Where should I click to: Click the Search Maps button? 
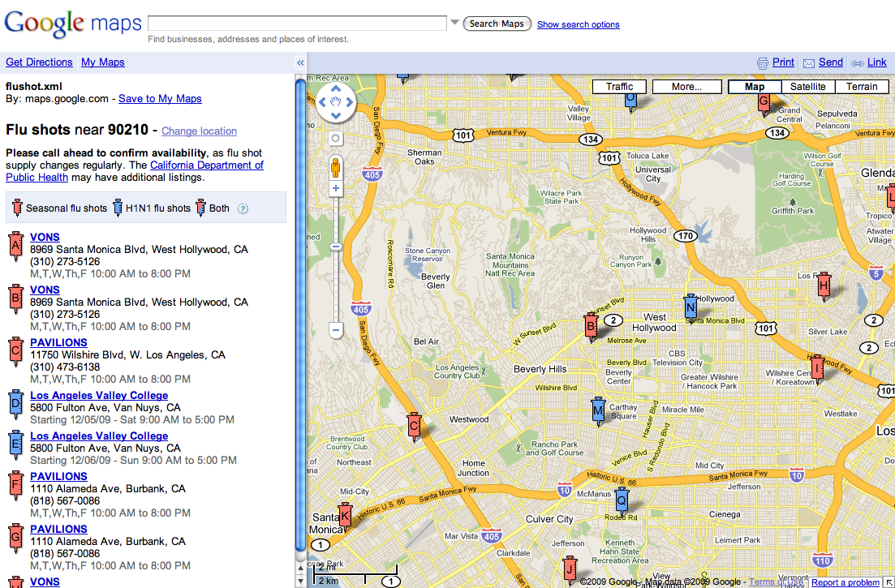(497, 24)
